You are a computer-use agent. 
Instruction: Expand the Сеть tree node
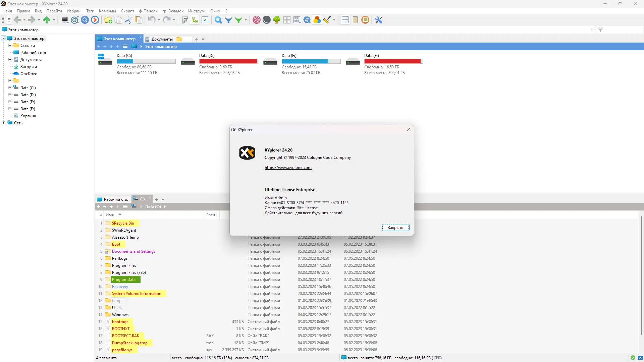(x=3, y=123)
